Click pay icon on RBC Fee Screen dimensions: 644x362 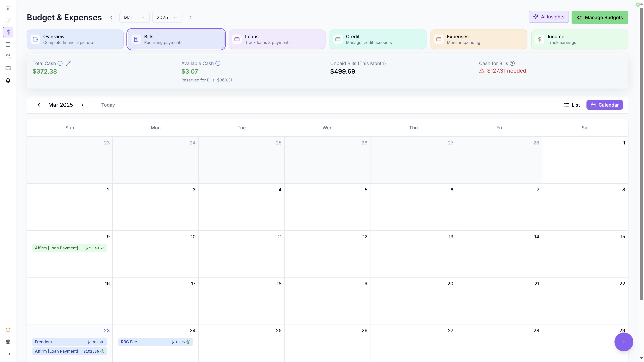pos(188,342)
